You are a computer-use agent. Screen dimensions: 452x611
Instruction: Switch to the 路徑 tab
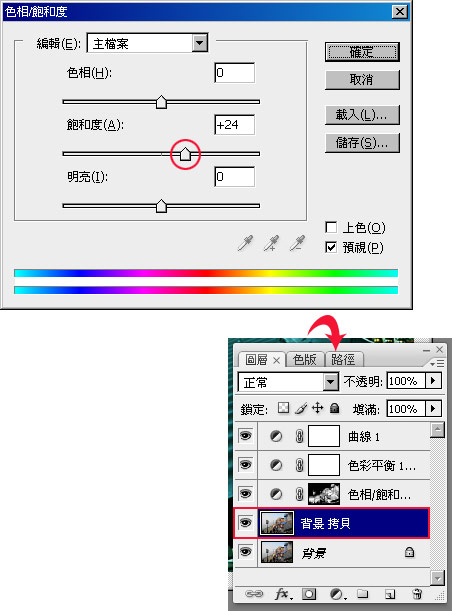[343, 359]
